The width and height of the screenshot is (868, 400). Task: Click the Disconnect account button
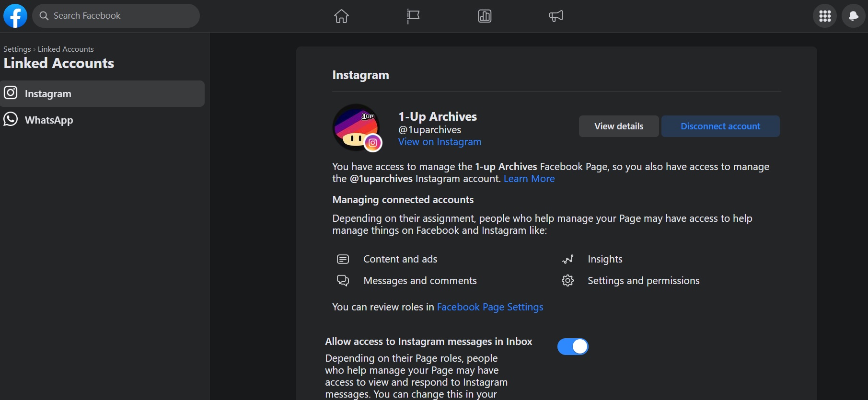720,126
